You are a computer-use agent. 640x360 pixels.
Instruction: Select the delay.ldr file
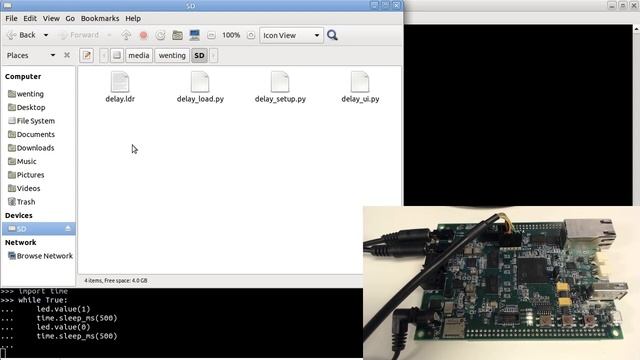coord(120,87)
